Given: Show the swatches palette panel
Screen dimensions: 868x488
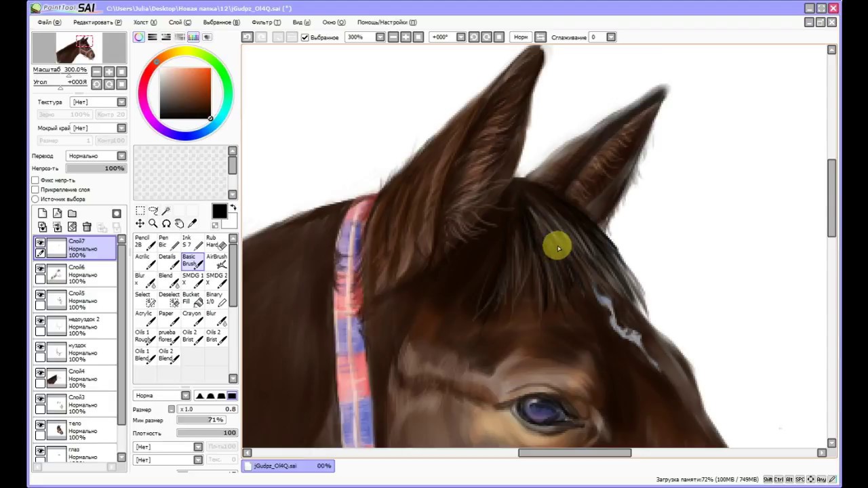Looking at the screenshot, I should click(x=193, y=37).
